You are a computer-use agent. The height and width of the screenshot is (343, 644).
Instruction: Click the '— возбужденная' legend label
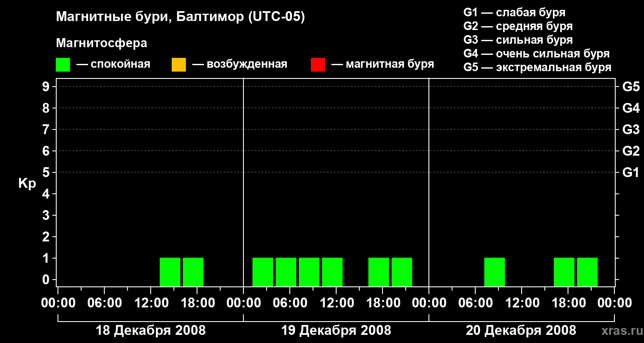coord(240,64)
